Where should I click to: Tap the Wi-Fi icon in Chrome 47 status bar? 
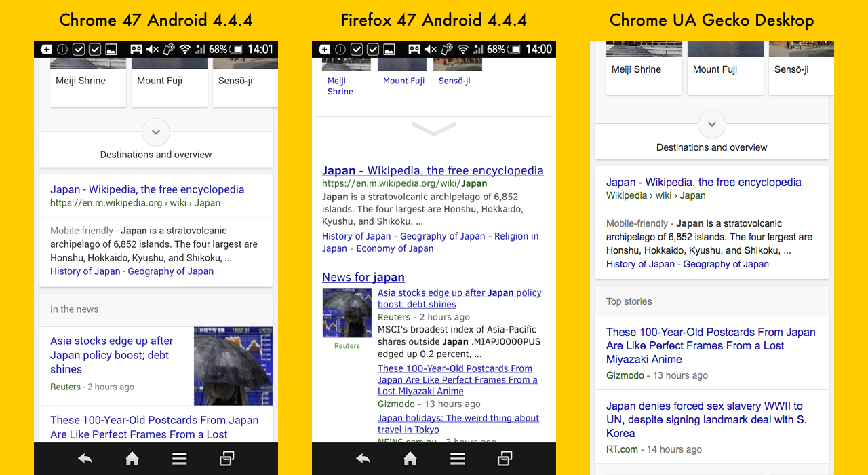pos(185,49)
